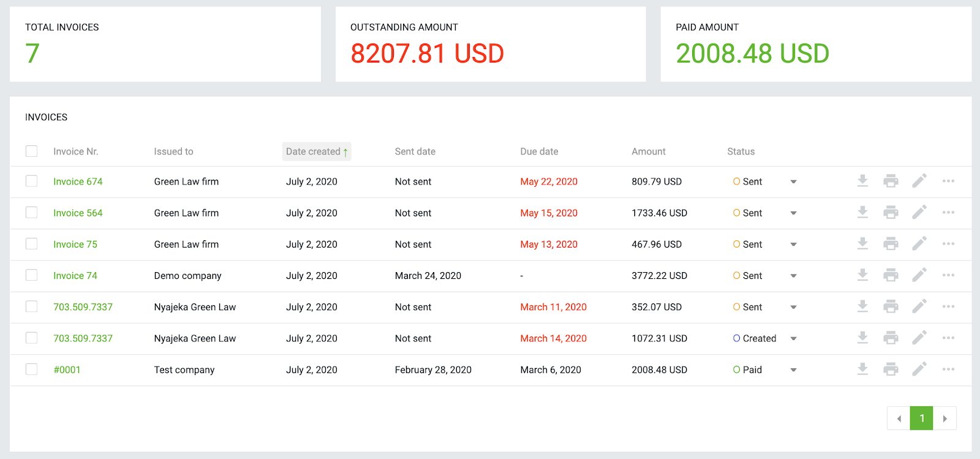Sort by the Amount column header
The width and height of the screenshot is (980, 459).
(648, 151)
